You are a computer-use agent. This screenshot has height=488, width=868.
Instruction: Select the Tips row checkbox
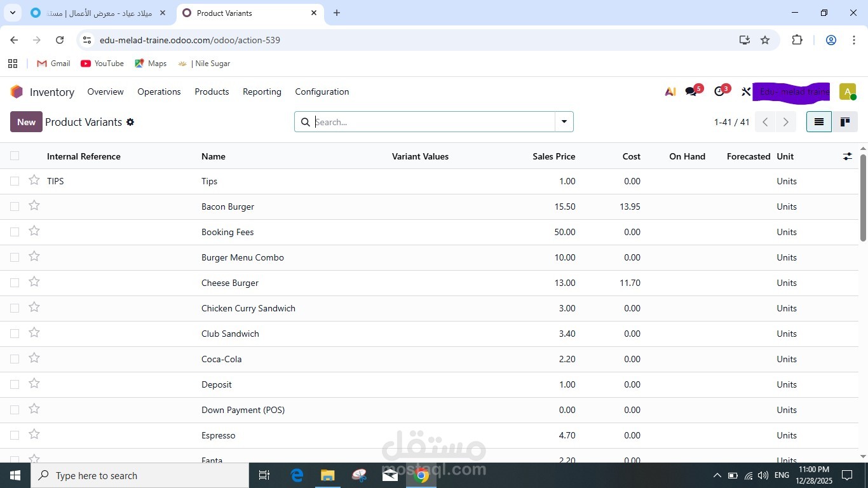[x=15, y=181]
